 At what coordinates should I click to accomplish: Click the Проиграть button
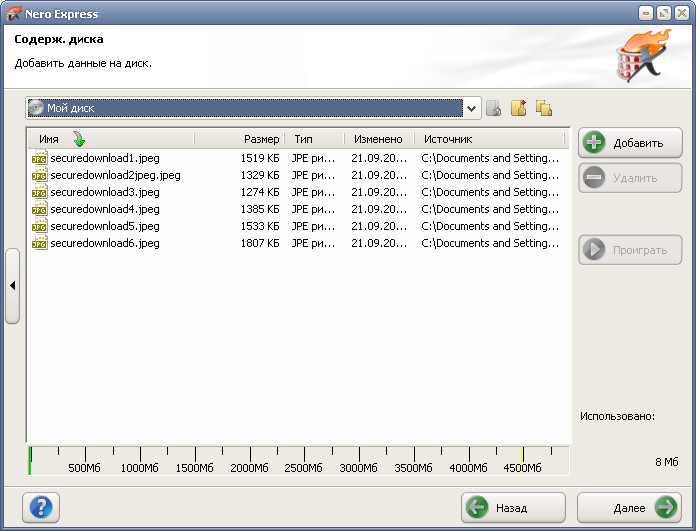click(630, 250)
